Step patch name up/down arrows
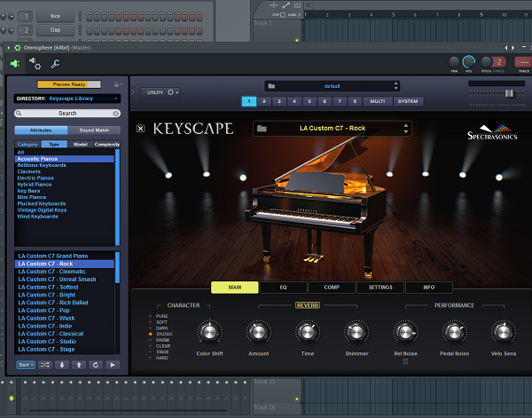The height and width of the screenshot is (418, 532). click(x=406, y=129)
